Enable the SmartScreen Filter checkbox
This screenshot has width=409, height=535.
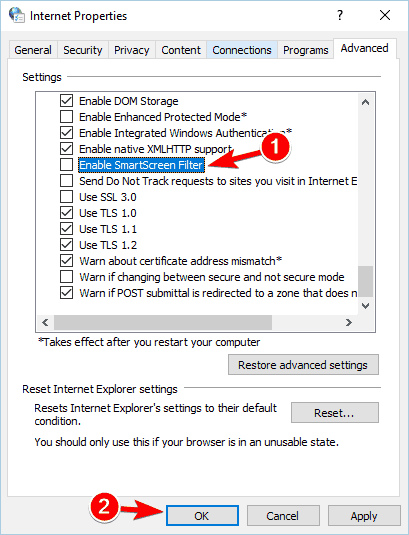click(66, 164)
